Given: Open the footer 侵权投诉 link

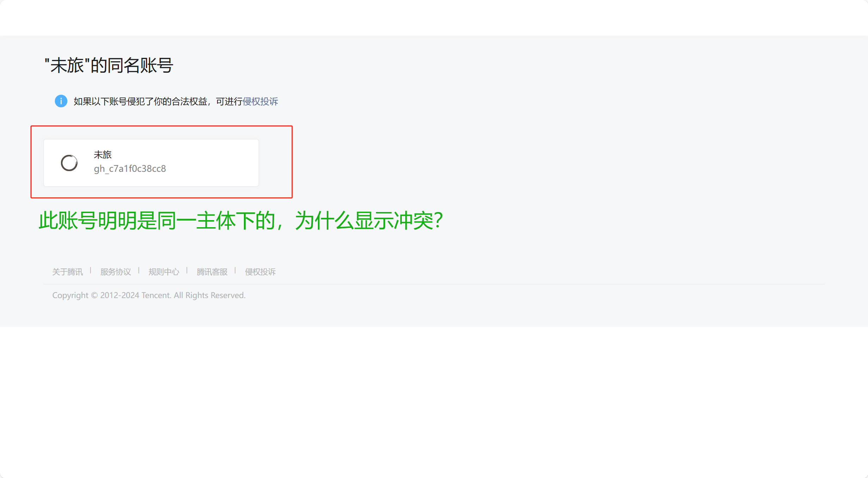Looking at the screenshot, I should (x=260, y=272).
